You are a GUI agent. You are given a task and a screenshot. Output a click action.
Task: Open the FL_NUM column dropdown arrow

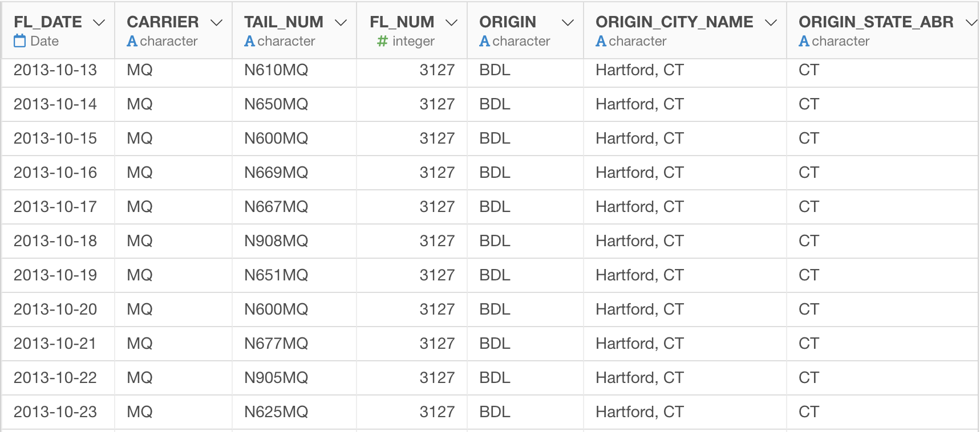[x=451, y=23]
